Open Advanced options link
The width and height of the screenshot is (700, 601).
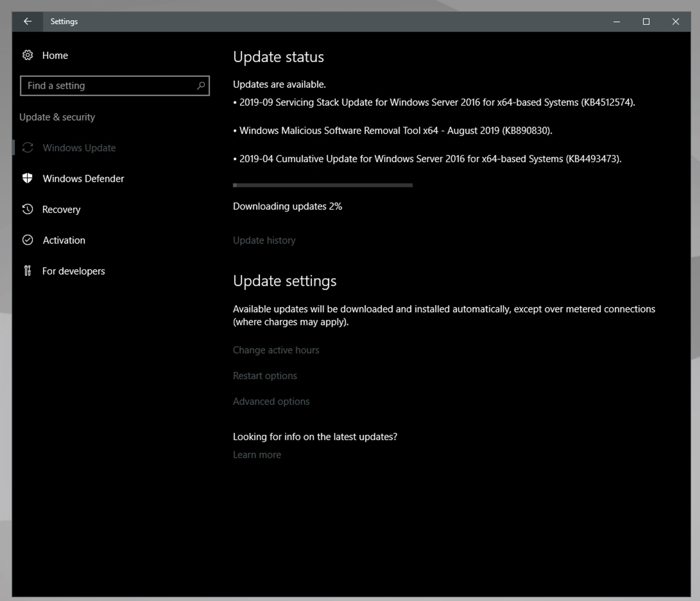[271, 401]
